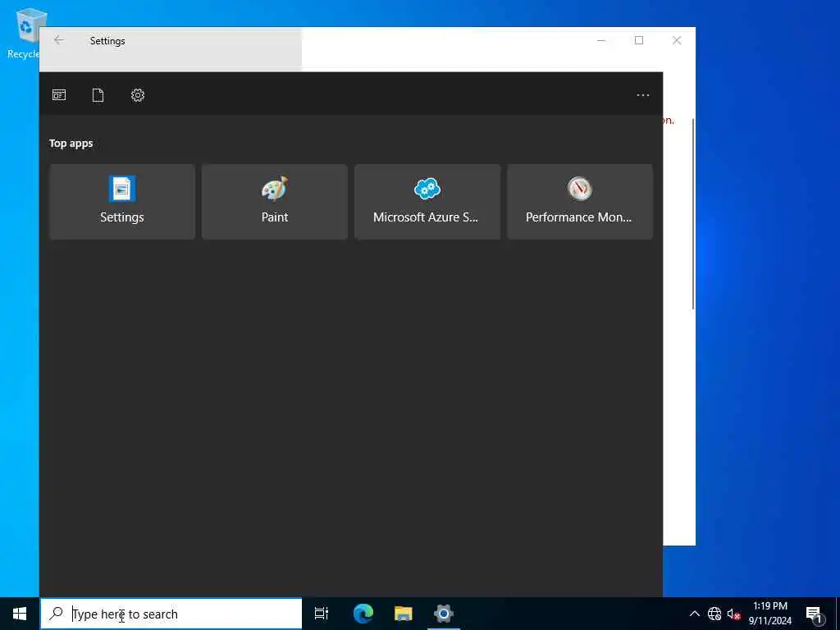Viewport: 840px width, 630px height.
Task: Switch to the Settings taskbar app
Action: pos(444,614)
